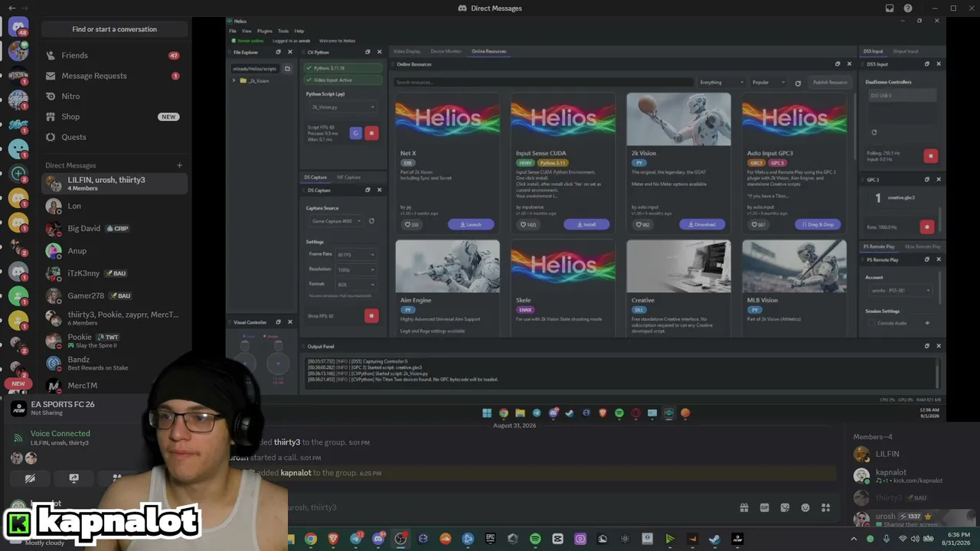Open Helios File menu
The width and height of the screenshot is (980, 551).
coord(233,31)
